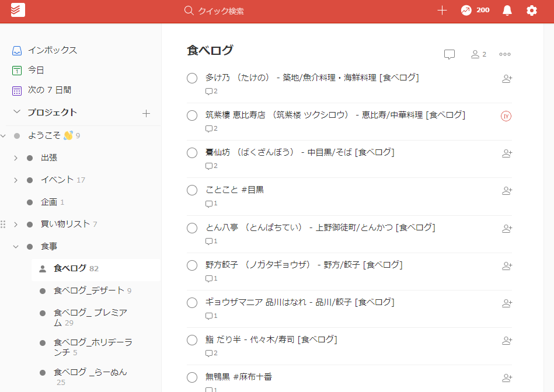
Task: Add a new project with the plus icon
Action: point(146,113)
